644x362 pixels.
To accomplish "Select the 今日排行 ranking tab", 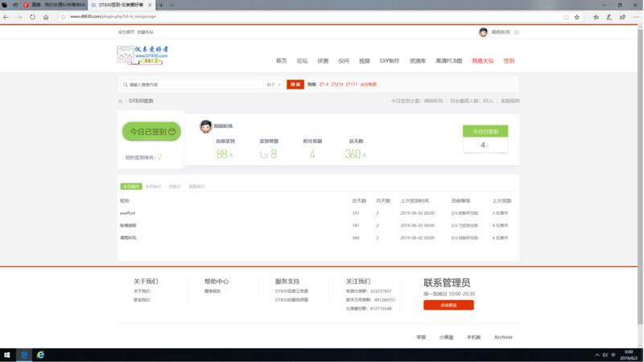I will tap(130, 187).
